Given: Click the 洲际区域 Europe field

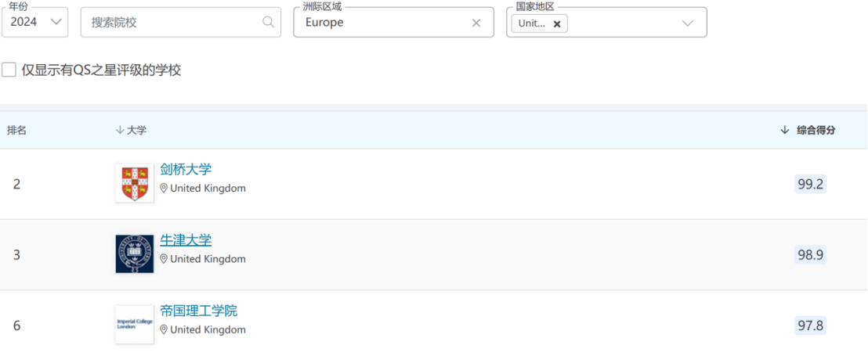Looking at the screenshot, I should coord(393,22).
